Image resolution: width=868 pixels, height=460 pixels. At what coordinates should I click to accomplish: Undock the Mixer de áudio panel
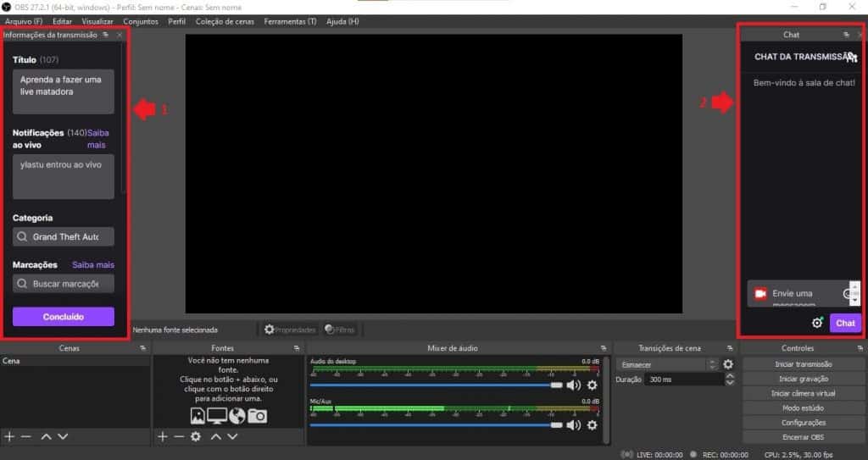[x=604, y=348]
